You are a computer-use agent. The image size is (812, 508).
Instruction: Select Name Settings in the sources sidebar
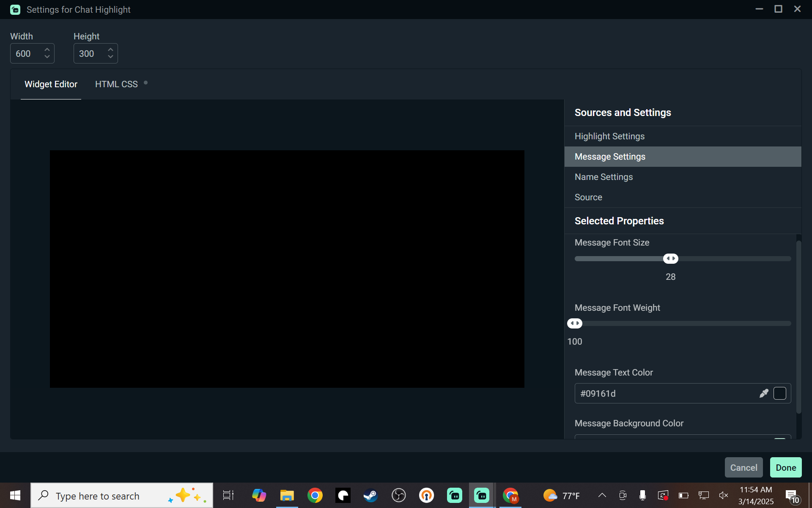pos(604,177)
